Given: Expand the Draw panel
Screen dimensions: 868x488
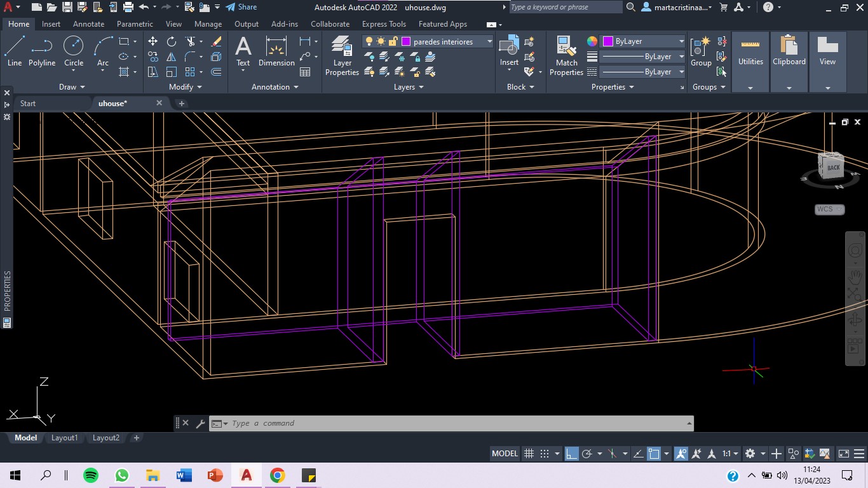Looking at the screenshot, I should (72, 87).
